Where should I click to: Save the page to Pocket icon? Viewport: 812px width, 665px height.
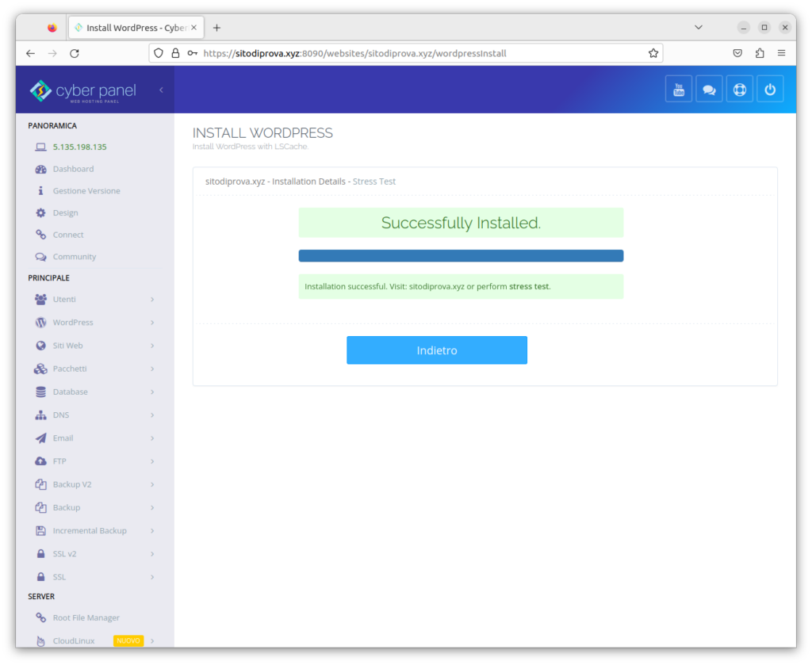pyautogui.click(x=738, y=53)
